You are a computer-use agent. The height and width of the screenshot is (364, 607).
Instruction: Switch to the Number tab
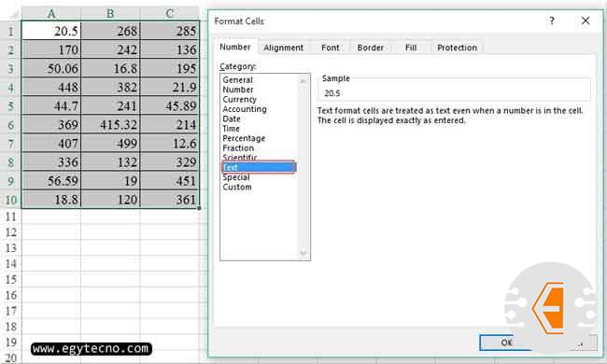tap(235, 48)
